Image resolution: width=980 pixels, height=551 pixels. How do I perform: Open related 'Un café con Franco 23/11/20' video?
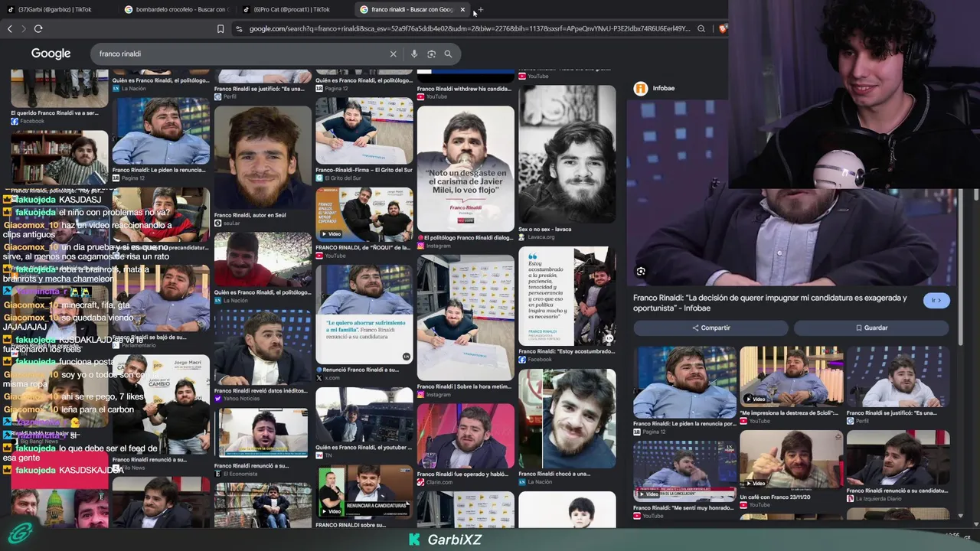pyautogui.click(x=791, y=460)
